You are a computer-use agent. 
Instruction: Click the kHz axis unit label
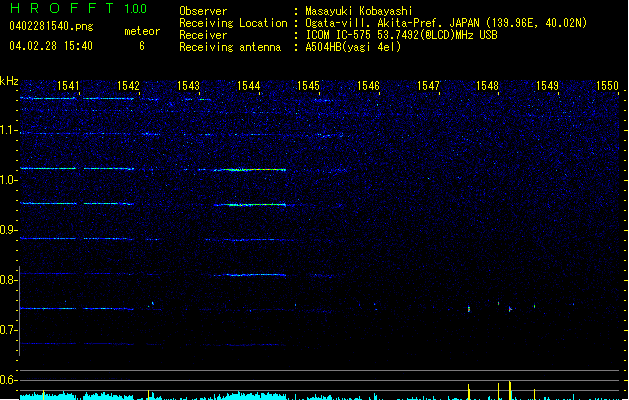[9, 81]
